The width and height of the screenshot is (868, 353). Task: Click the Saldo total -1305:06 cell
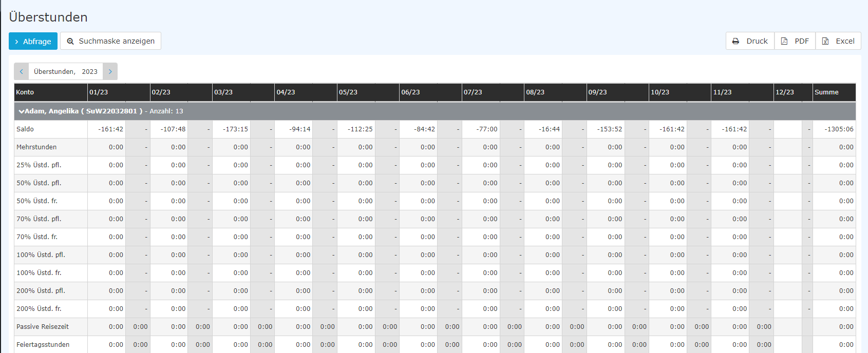click(839, 129)
